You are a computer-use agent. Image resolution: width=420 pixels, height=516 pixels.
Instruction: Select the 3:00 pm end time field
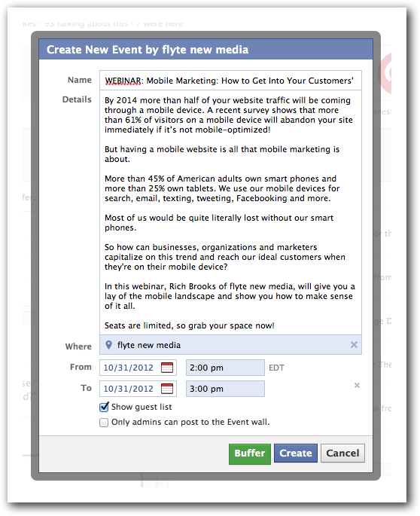(x=225, y=389)
